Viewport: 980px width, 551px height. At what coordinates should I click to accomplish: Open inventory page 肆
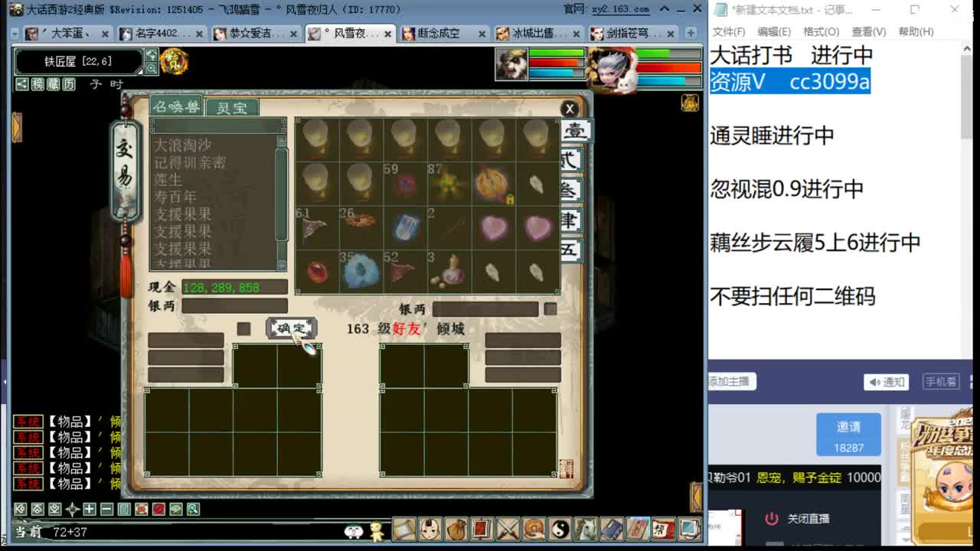(571, 220)
